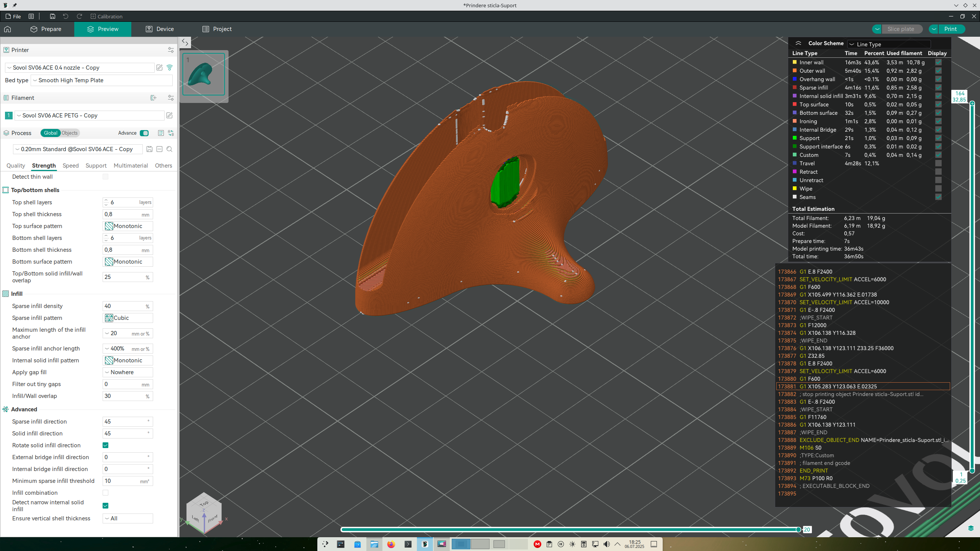Open the Support settings tab
This screenshot has height=551, width=980.
96,166
